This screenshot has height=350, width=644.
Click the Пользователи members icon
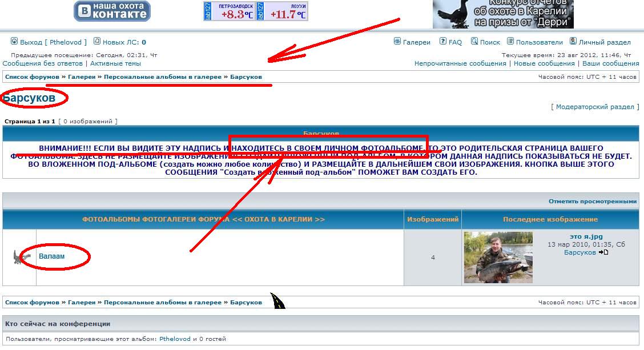point(510,42)
